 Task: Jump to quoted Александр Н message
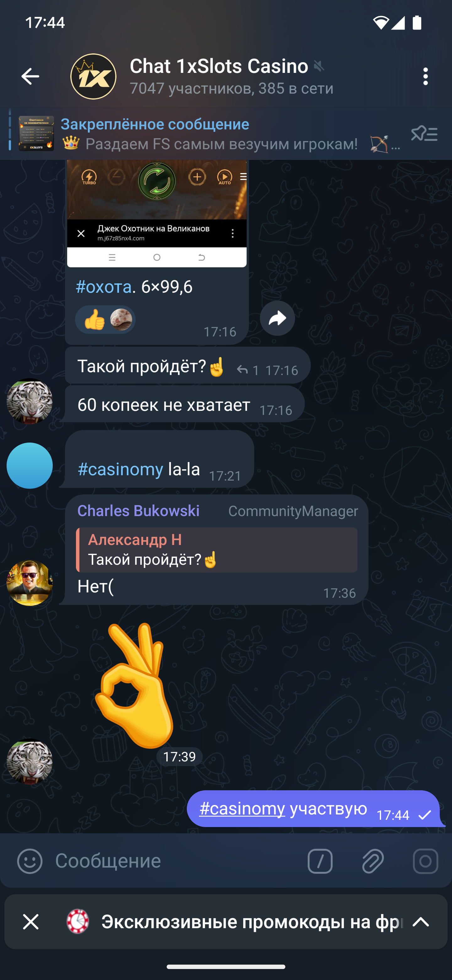coord(217,550)
